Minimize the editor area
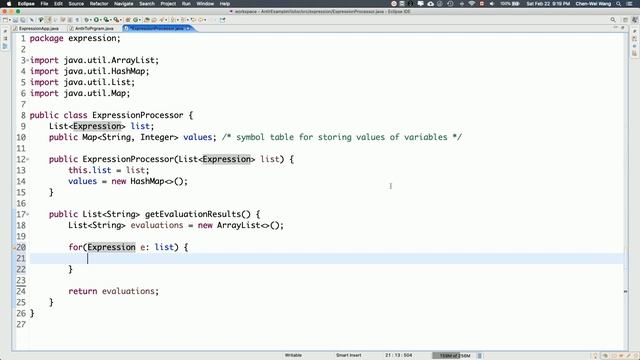This screenshot has width=640, height=360. click(x=616, y=28)
